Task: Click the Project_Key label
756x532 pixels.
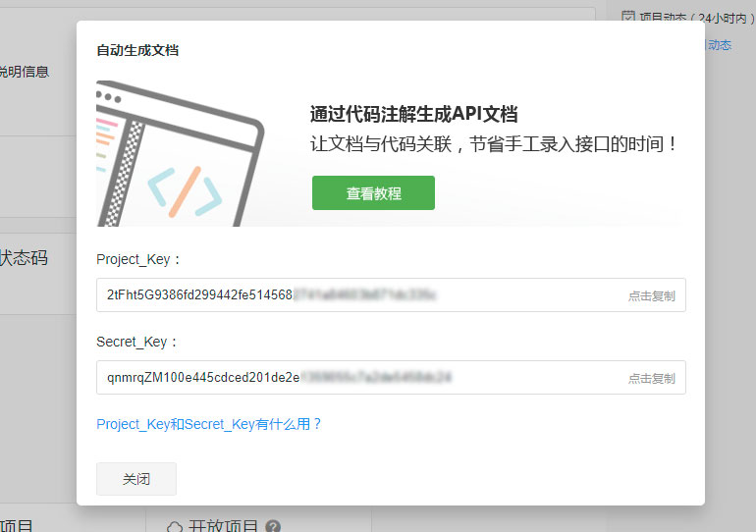Action: [137, 260]
